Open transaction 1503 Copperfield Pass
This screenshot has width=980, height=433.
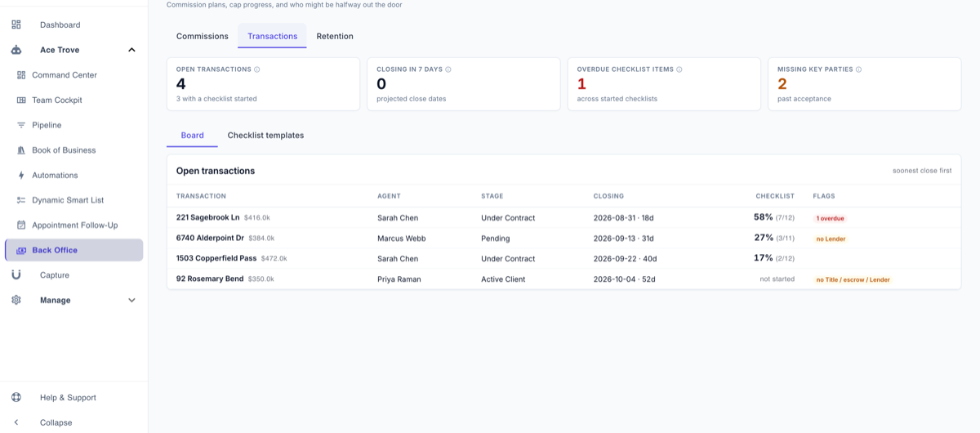coord(216,258)
